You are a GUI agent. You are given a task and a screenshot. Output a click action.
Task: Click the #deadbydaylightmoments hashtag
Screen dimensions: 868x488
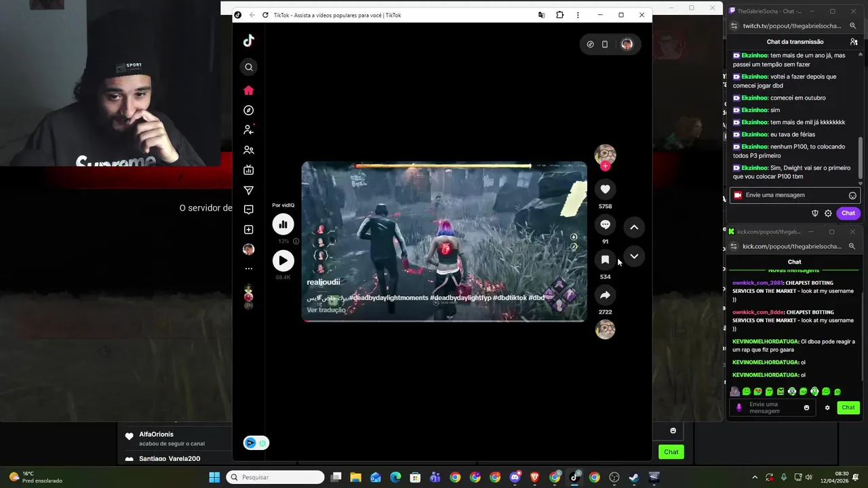pyautogui.click(x=389, y=298)
